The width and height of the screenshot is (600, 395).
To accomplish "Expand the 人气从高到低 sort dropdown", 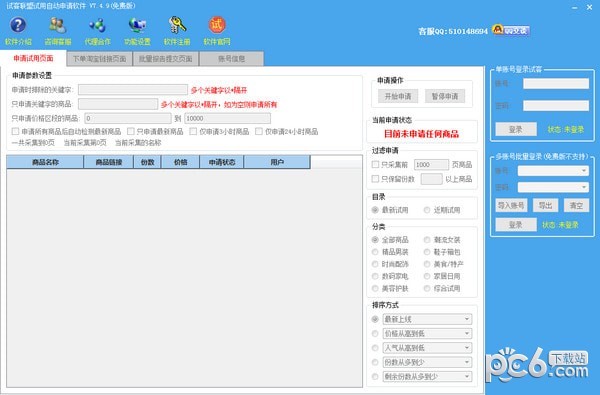I will tap(427, 348).
